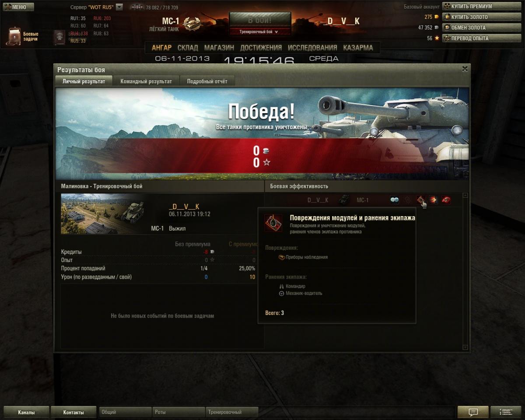
Task: Click the tank destroyed efficiency icon
Action: (x=446, y=200)
